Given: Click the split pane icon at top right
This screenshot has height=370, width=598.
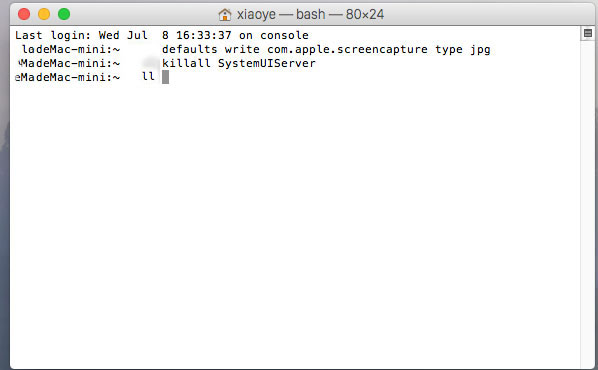Looking at the screenshot, I should coord(588,33).
